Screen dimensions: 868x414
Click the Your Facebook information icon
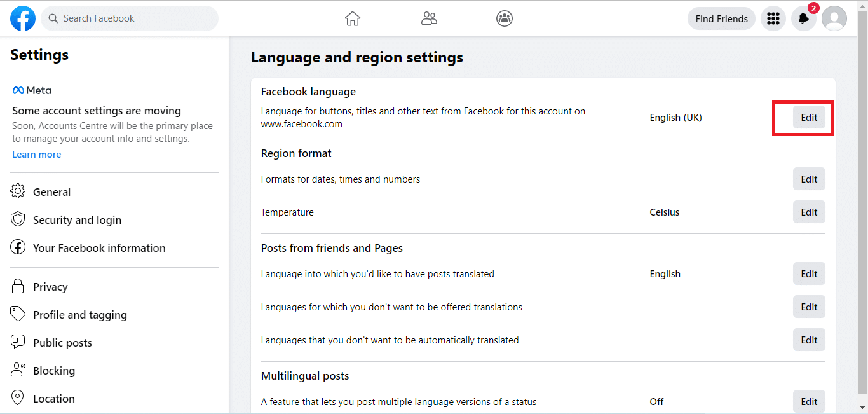point(18,247)
